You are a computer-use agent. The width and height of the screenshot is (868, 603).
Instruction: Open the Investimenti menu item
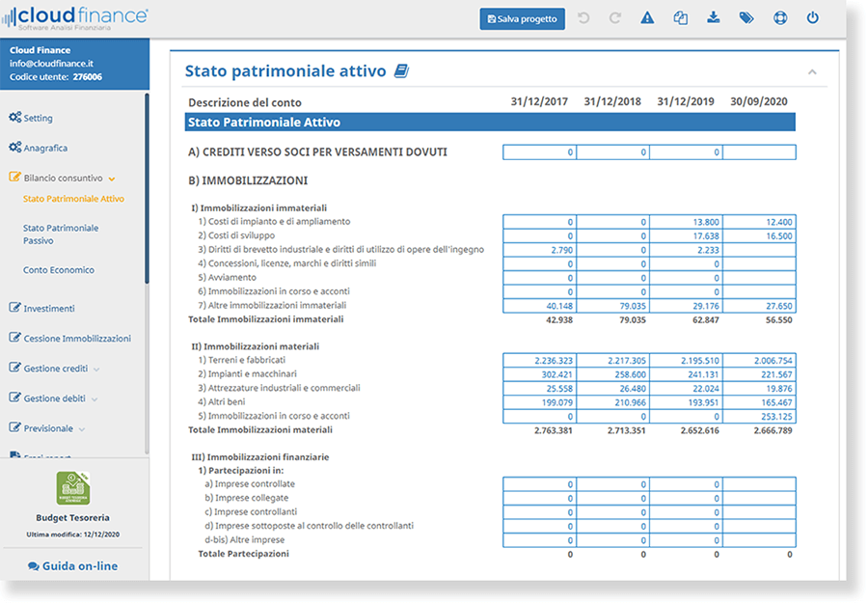click(49, 309)
